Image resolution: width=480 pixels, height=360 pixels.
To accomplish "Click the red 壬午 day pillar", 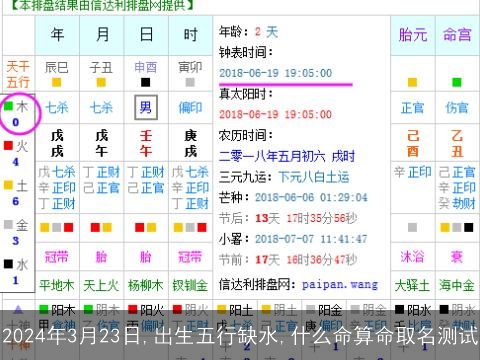I will 146,143.
